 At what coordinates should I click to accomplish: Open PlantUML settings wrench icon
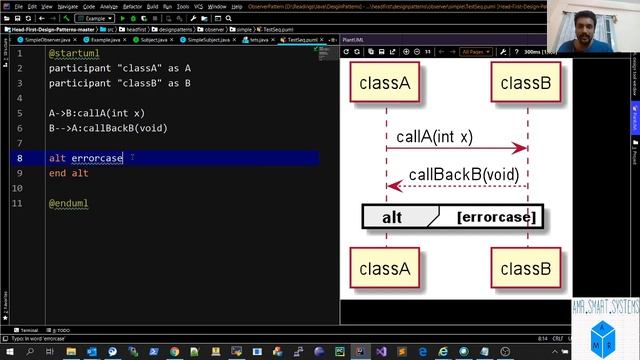point(503,52)
